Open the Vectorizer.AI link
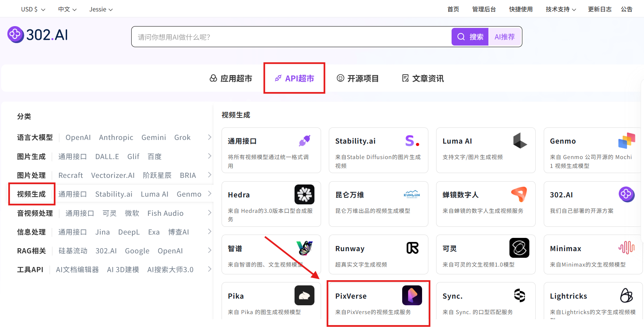The width and height of the screenshot is (644, 327). [113, 175]
